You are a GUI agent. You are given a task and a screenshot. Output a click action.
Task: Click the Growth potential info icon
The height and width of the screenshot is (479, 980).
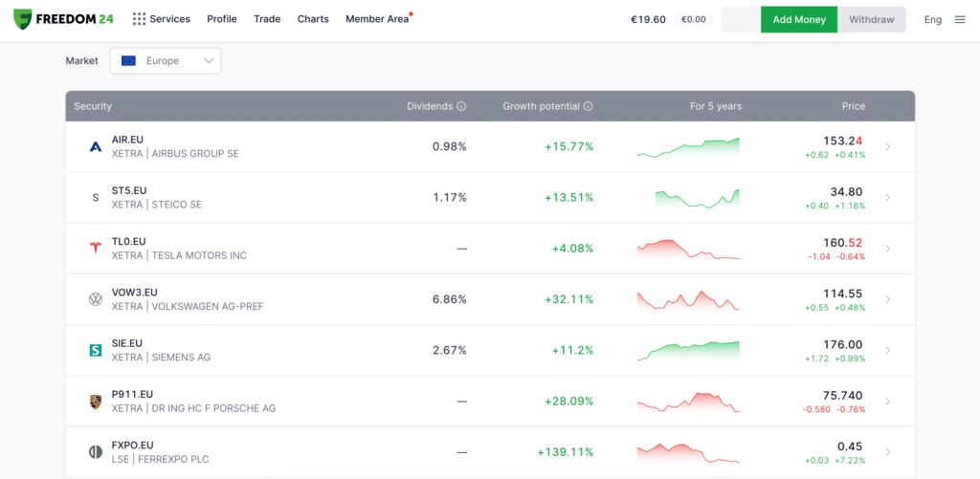click(588, 106)
